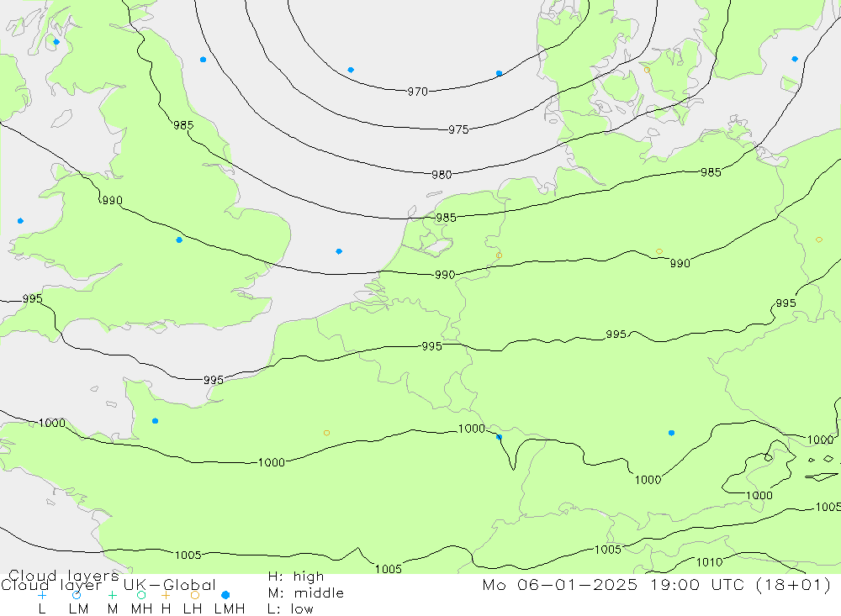Click the 'M: middle' legend text

pos(306,593)
